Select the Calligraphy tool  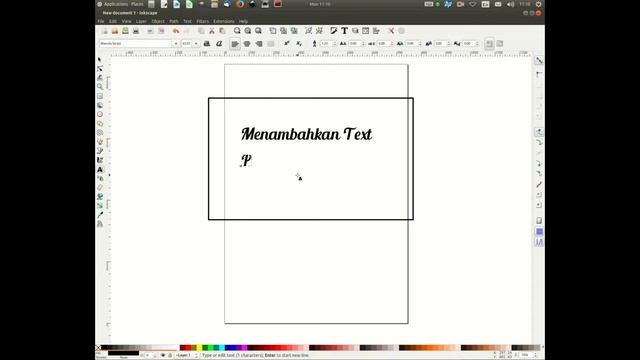coord(100,160)
